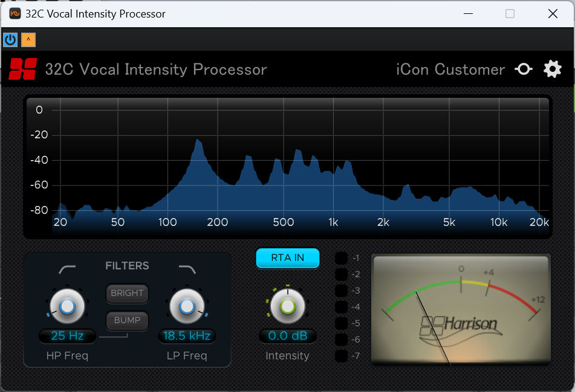Click the 25 Hz value field
575x392 pixels.
(x=68, y=336)
